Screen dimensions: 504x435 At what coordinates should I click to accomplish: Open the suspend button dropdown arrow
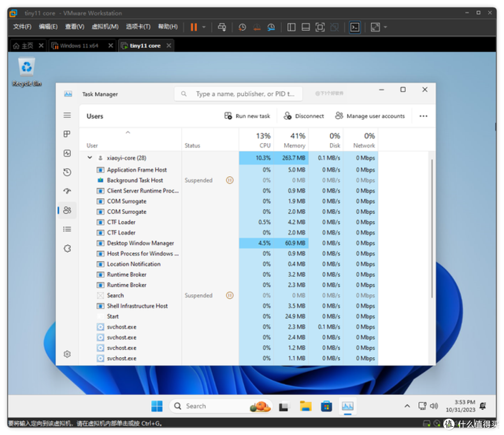(203, 27)
